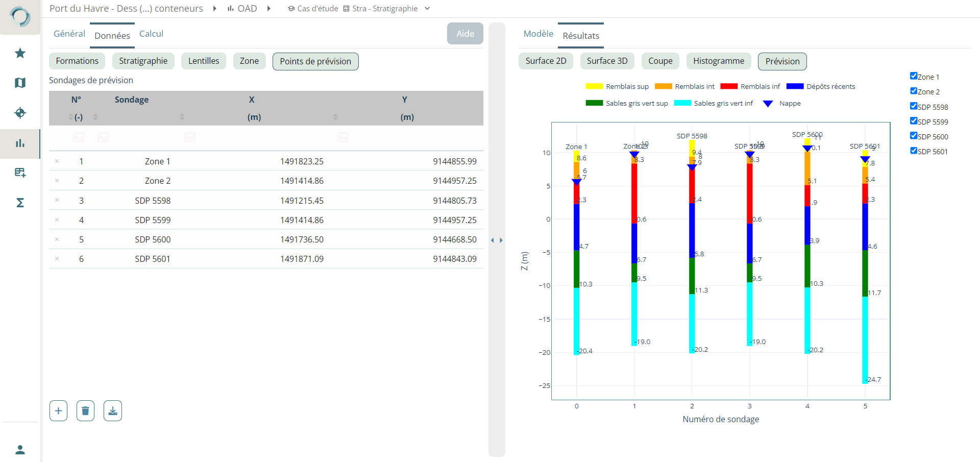980x462 pixels.
Task: Click the panel splitter collapse arrows
Action: click(497, 240)
